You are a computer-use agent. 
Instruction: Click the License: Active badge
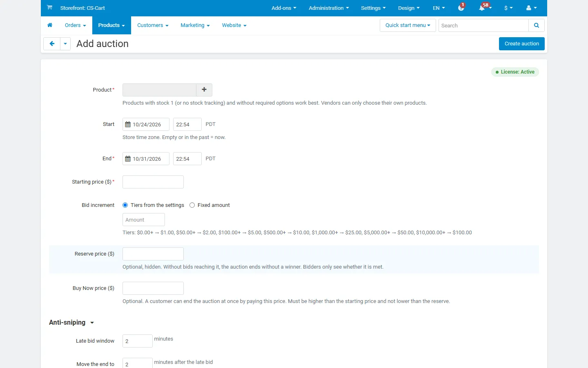515,72
